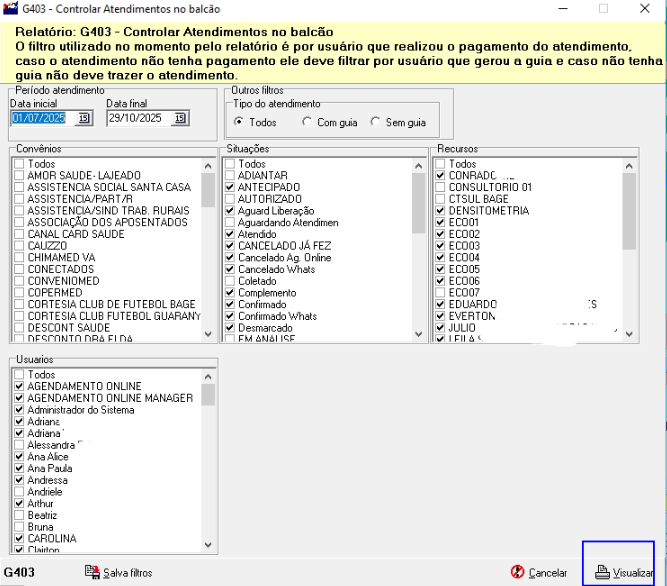Click the Cancelar red icon
Viewport: 667px width, 586px height.
pos(517,572)
